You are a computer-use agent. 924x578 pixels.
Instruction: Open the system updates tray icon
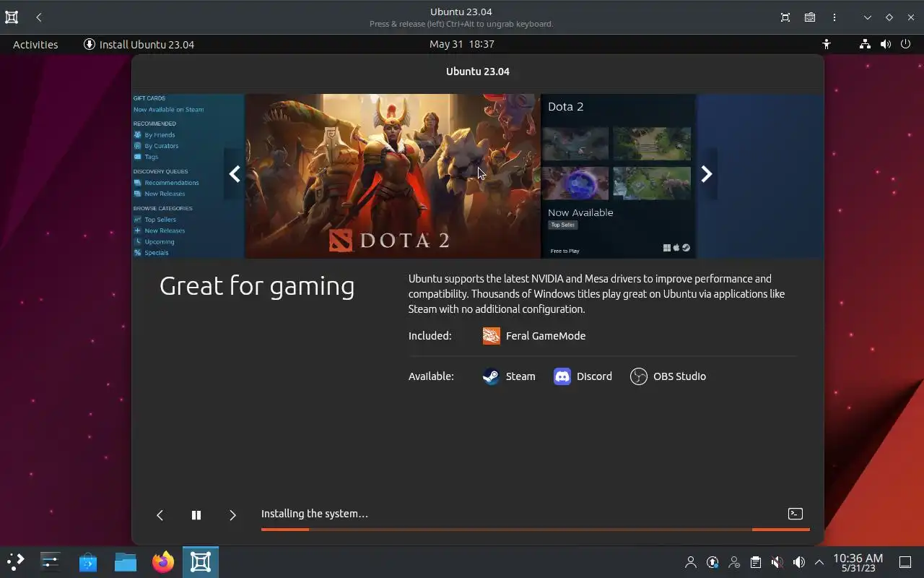712,562
